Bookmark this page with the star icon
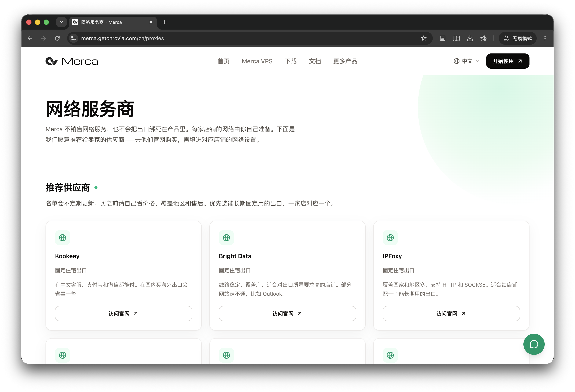Viewport: 575px width, 392px height. [424, 38]
